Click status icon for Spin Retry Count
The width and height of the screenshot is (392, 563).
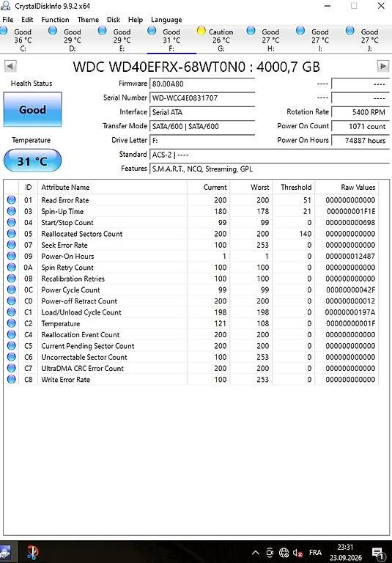click(x=12, y=267)
